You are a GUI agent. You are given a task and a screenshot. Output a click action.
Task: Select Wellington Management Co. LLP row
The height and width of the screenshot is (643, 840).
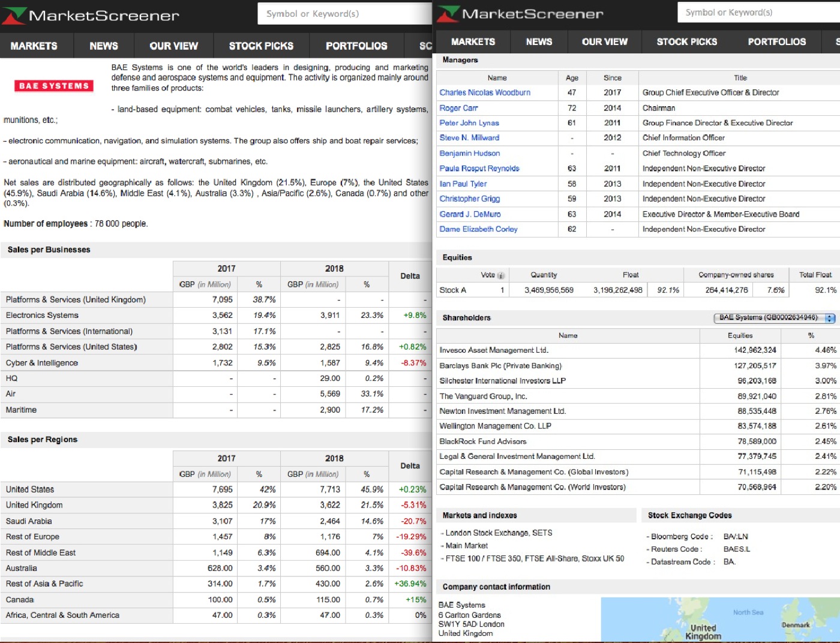[637, 426]
